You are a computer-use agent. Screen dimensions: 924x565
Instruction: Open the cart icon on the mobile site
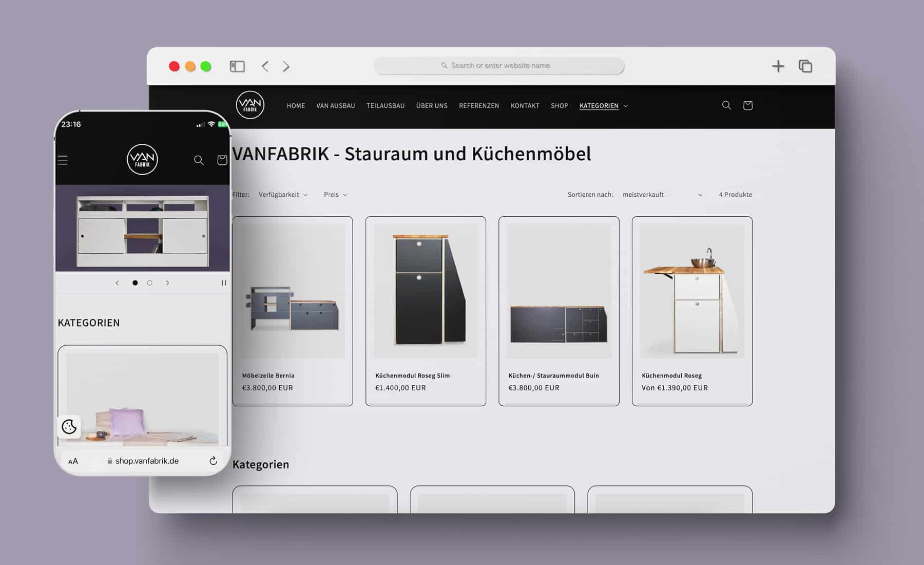(222, 160)
